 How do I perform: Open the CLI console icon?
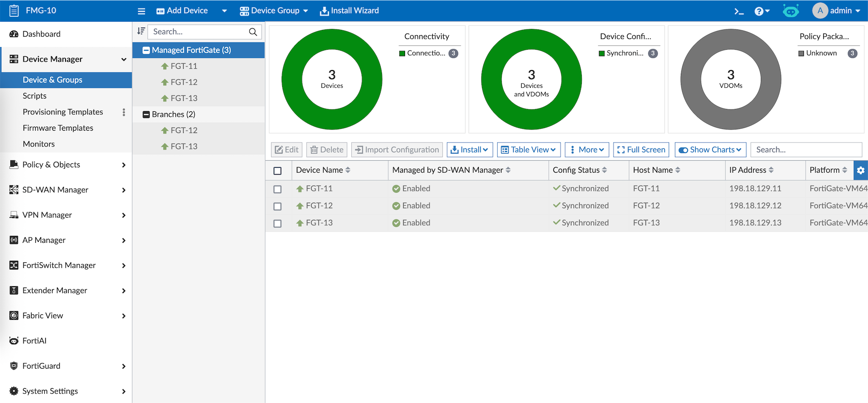click(x=739, y=11)
